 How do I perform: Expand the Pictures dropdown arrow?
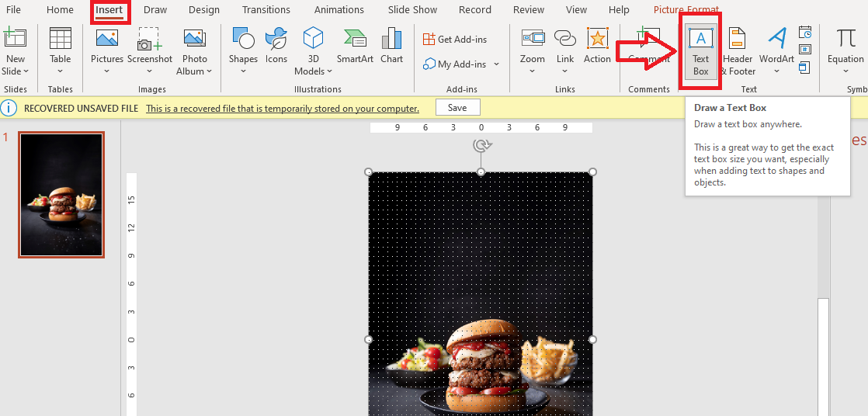(107, 71)
